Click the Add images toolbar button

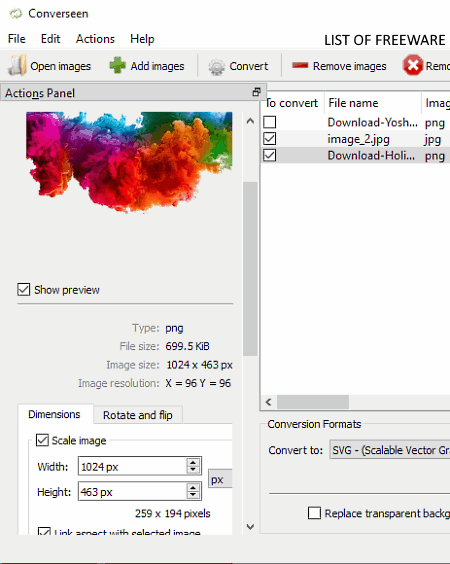(147, 66)
